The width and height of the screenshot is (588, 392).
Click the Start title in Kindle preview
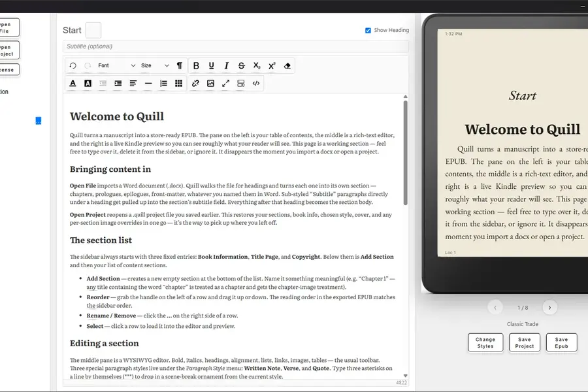523,95
